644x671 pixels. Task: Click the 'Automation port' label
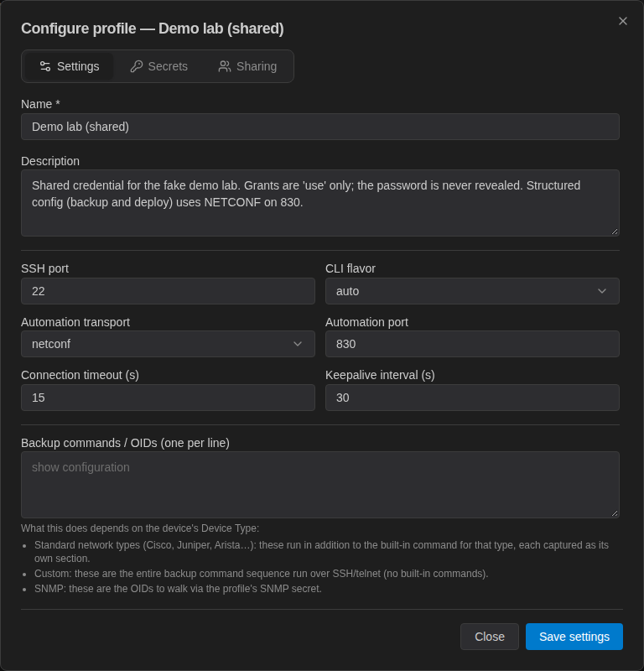click(x=366, y=322)
